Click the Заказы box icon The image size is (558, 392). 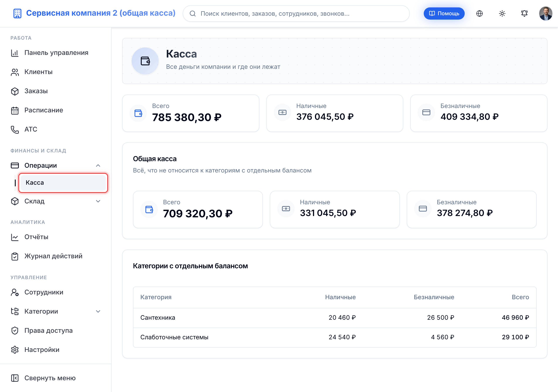[x=15, y=91]
